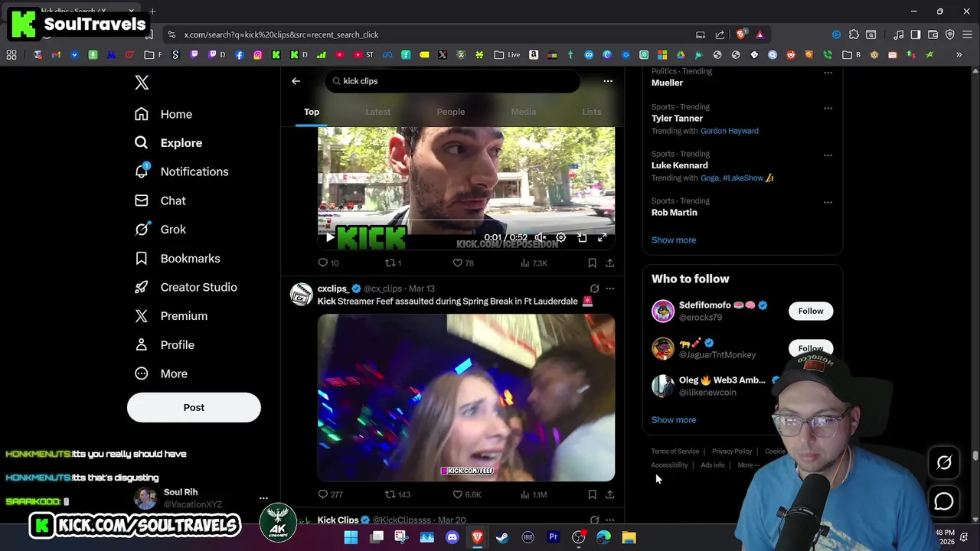Open Grok explain on cxclips_ post
The height and width of the screenshot is (551, 980).
(x=594, y=289)
